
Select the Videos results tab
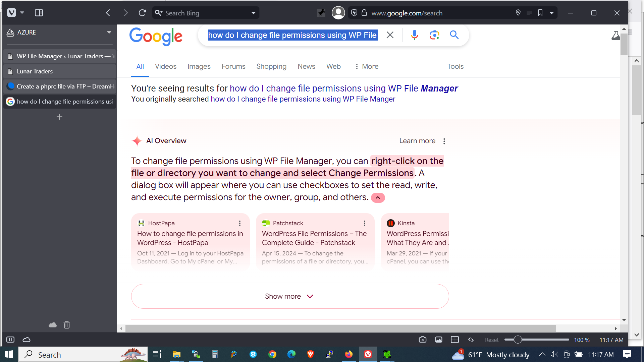[x=166, y=66]
